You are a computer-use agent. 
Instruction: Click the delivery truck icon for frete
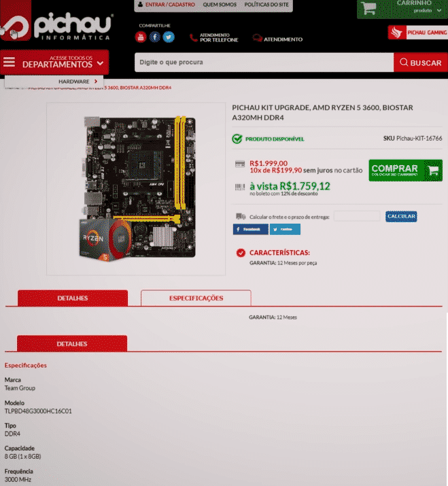point(241,216)
